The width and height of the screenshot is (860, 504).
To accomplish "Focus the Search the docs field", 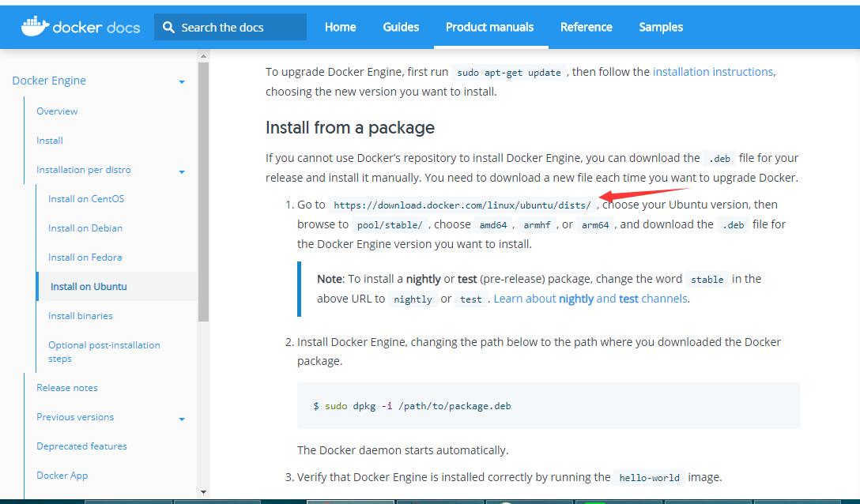I will point(230,27).
